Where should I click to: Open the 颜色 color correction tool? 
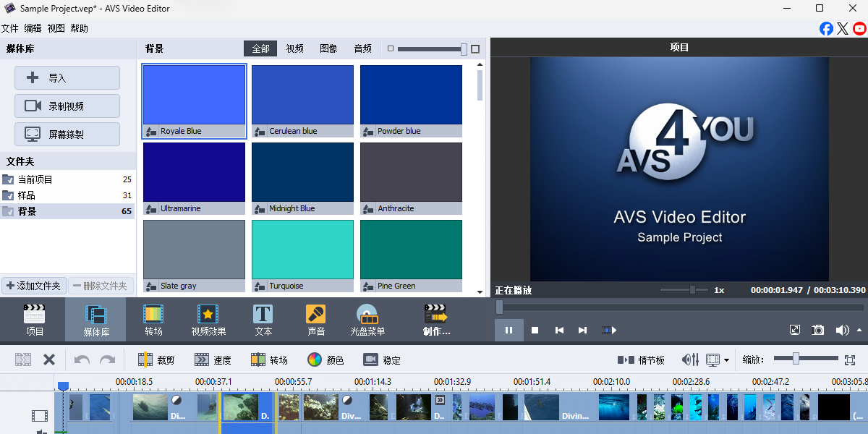pyautogui.click(x=325, y=359)
